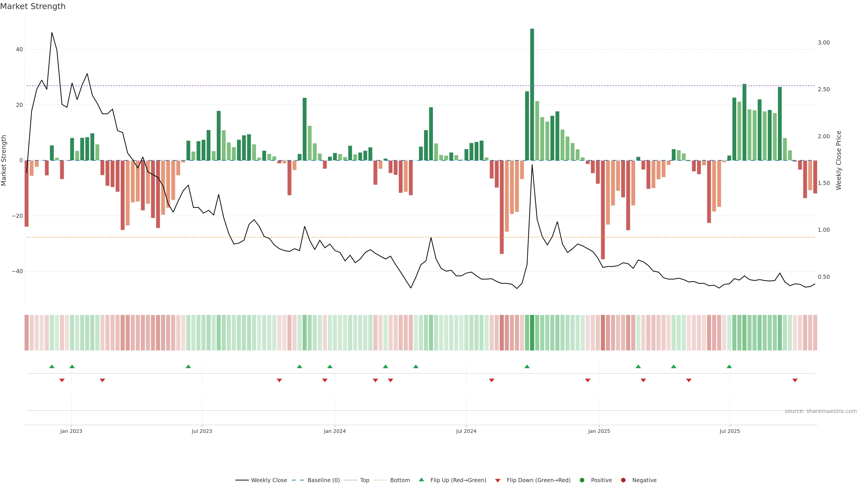The image size is (868, 488).
Task: Click the Jul 2025 x-axis label
Action: tap(729, 431)
